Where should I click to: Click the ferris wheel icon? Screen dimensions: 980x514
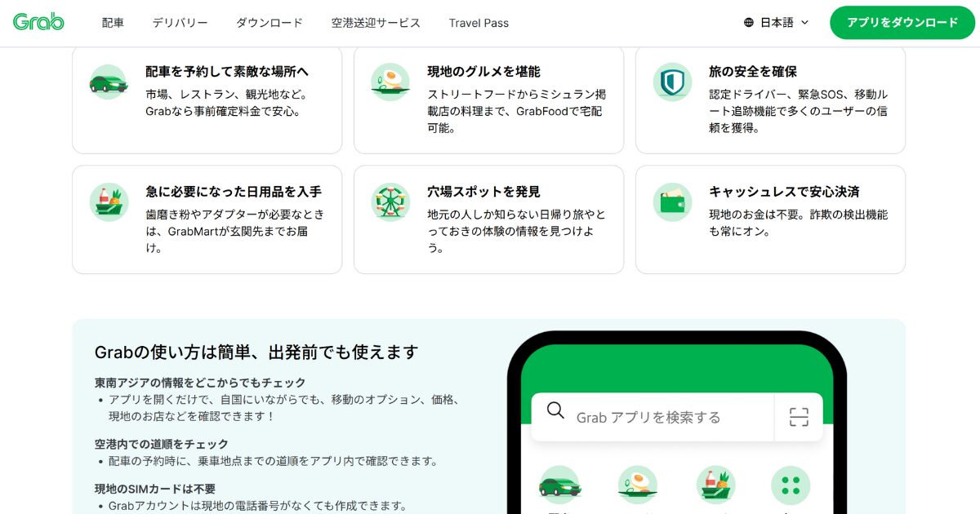tap(390, 202)
